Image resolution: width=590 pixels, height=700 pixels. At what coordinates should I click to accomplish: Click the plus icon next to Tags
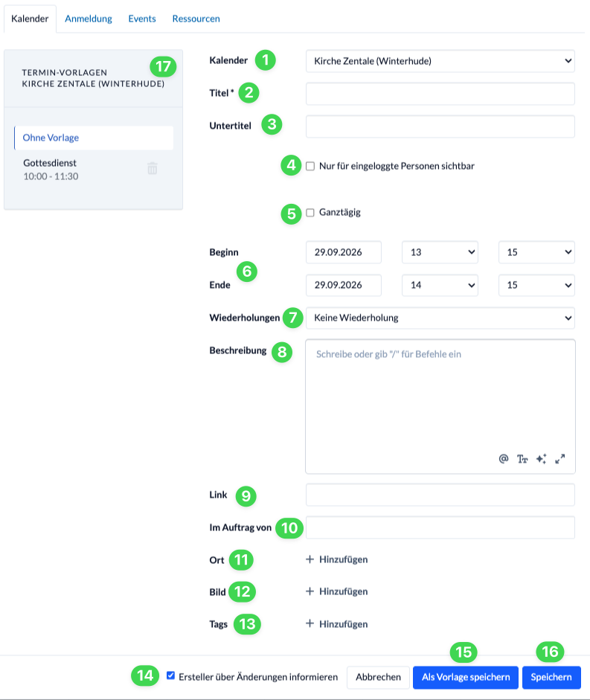click(310, 623)
